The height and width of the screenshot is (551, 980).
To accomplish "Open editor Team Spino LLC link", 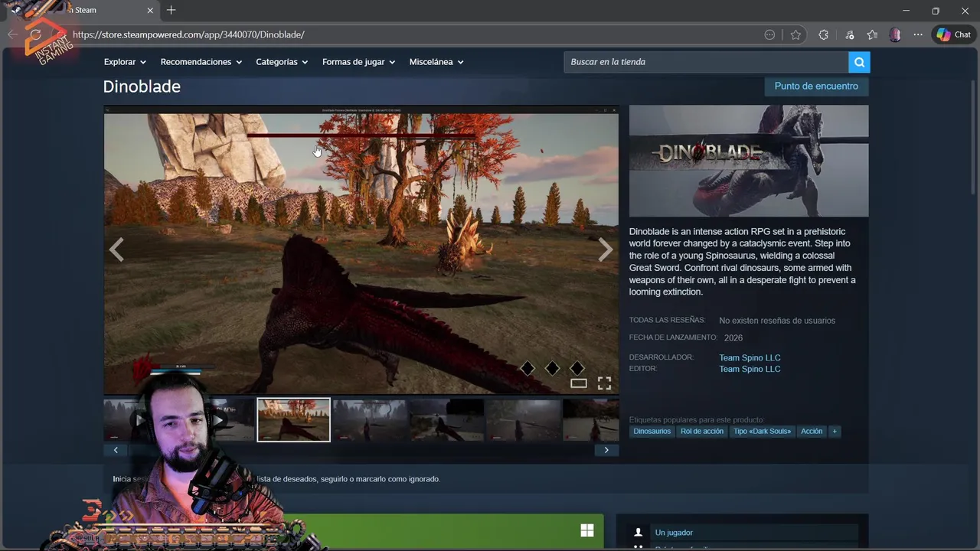I will click(x=750, y=369).
